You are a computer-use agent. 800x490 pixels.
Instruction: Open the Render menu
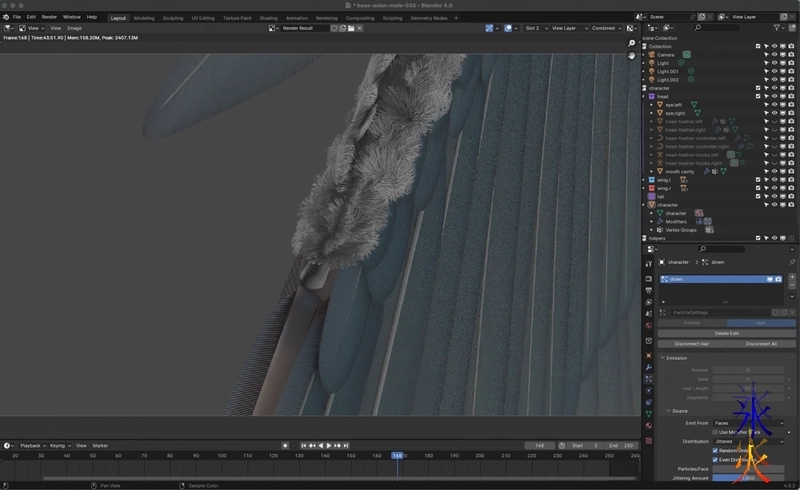pos(49,17)
